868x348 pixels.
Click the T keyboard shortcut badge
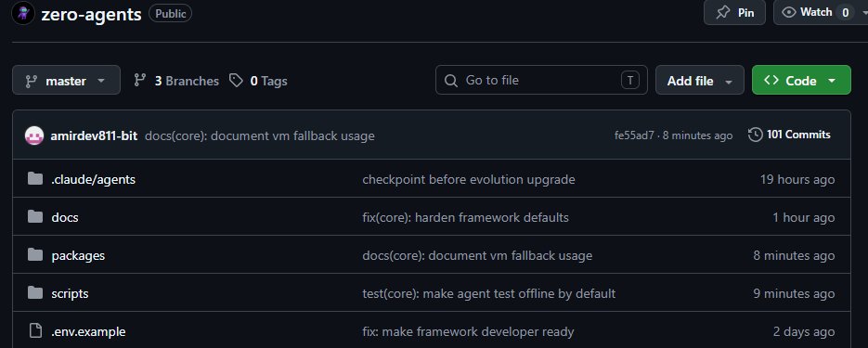pos(630,80)
